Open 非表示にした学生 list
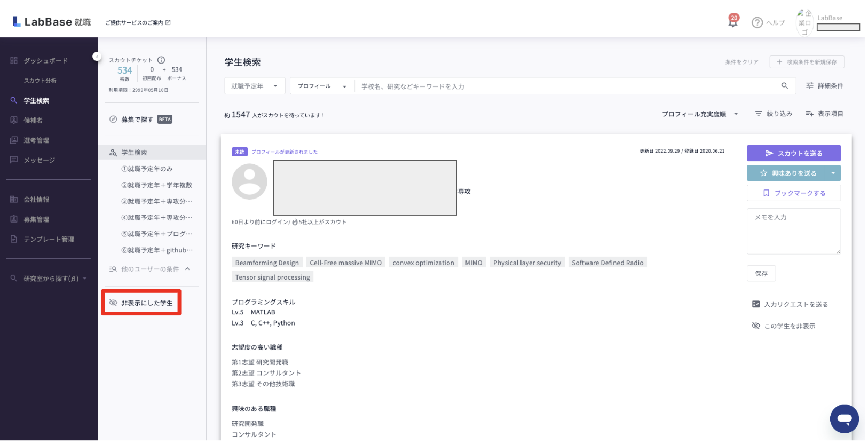Screen dimensions: 868x444 point(141,303)
